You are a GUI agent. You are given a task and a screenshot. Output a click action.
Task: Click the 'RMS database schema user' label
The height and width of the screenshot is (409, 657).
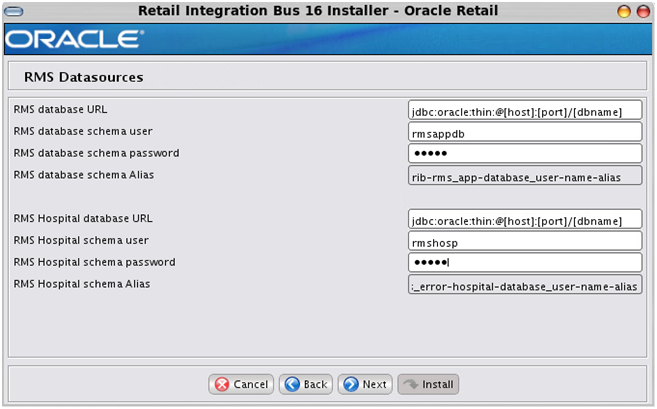(83, 131)
